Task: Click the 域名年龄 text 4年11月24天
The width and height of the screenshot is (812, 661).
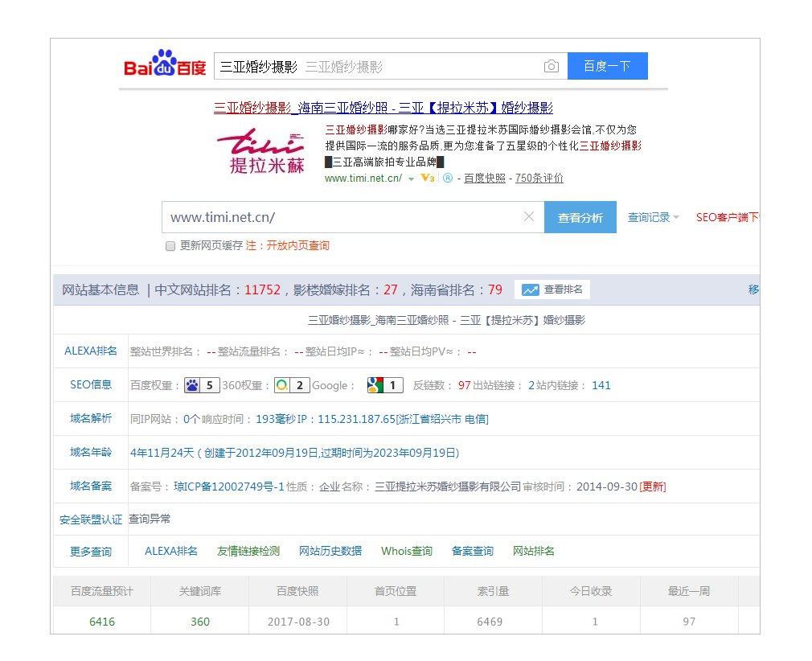Action: pyautogui.click(x=162, y=453)
